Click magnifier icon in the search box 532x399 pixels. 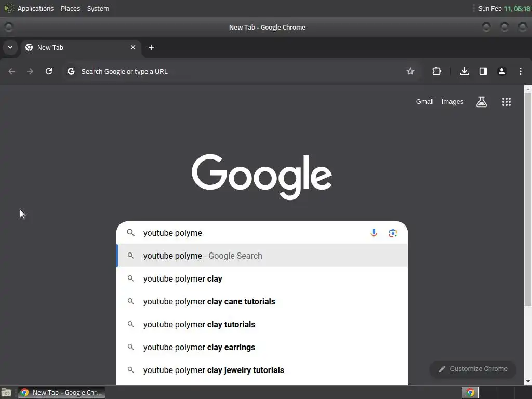pyautogui.click(x=130, y=233)
